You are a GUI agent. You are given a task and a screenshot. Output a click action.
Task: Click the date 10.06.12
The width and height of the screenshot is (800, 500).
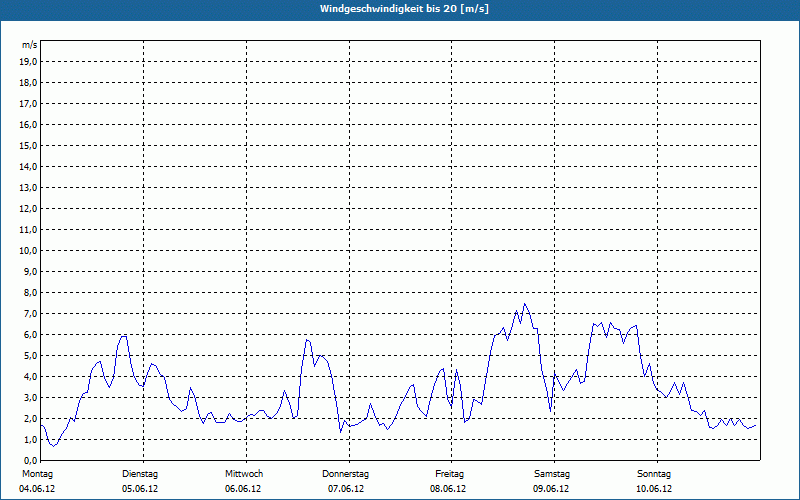(x=654, y=489)
